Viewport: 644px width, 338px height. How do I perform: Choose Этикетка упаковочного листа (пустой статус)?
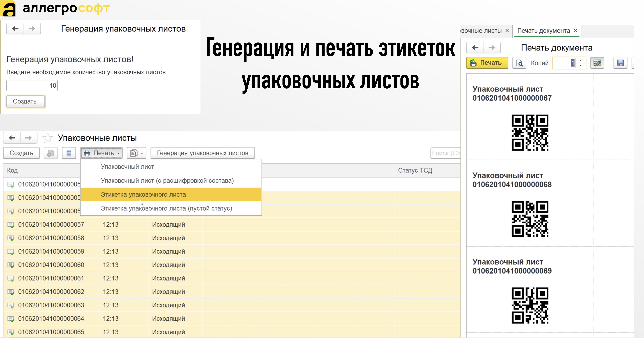tap(171, 208)
